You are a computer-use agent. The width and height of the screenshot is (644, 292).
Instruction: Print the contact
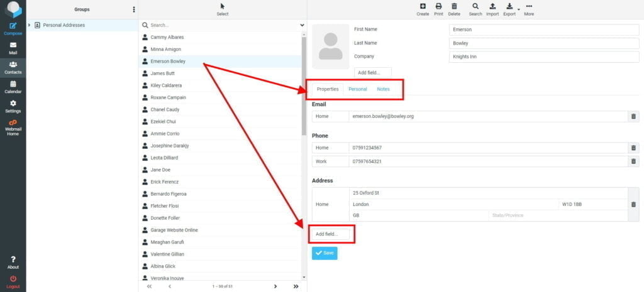click(438, 9)
